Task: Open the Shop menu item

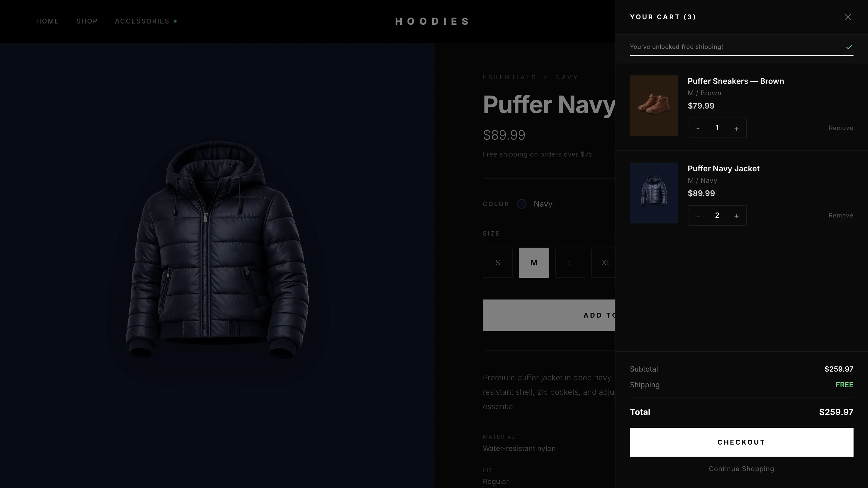Action: pyautogui.click(x=87, y=21)
